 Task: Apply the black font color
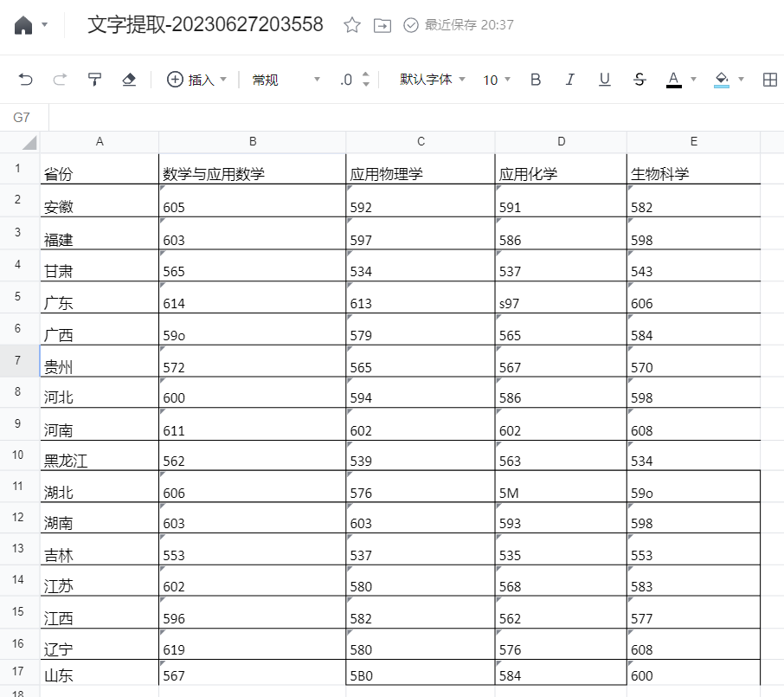(673, 80)
